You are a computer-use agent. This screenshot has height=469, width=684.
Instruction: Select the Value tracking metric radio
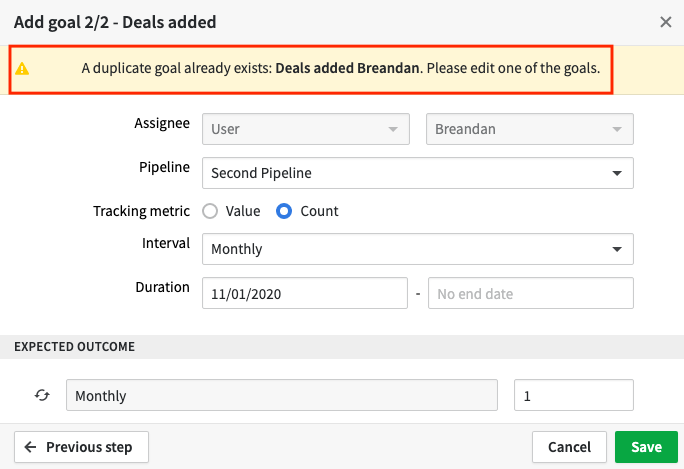[x=210, y=211]
